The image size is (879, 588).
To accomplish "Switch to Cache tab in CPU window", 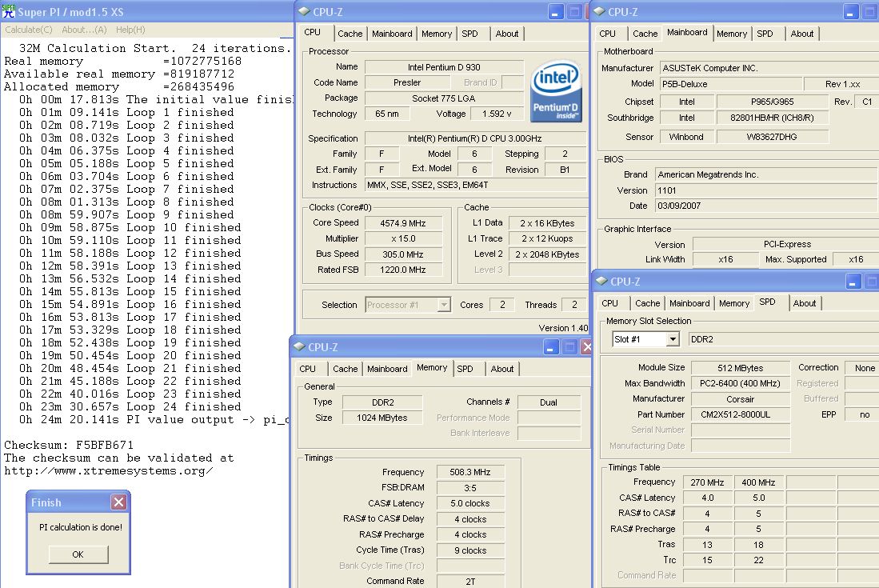I will [350, 34].
